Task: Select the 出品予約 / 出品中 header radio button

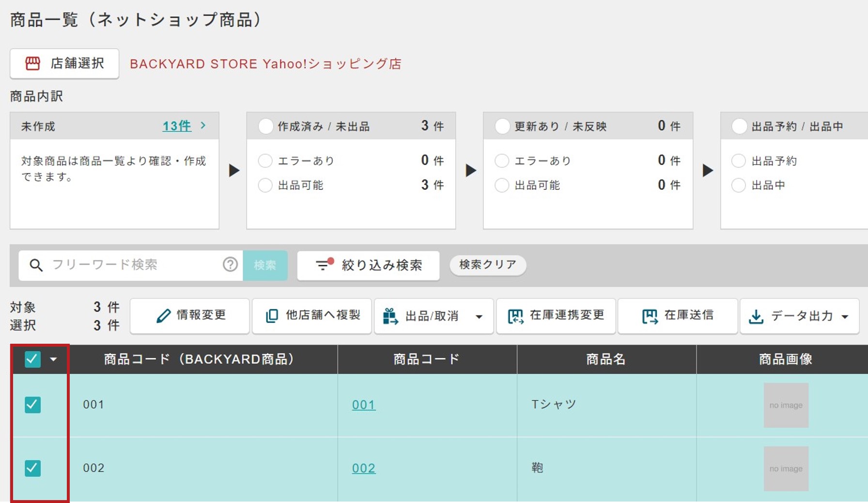Action: (x=739, y=126)
